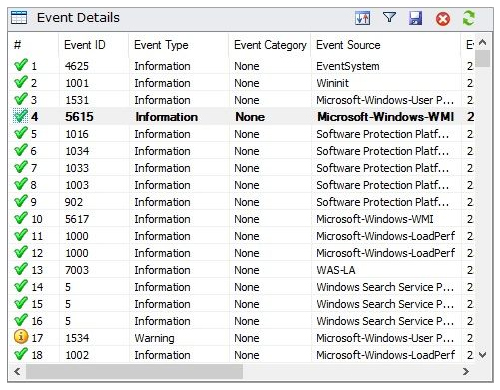The image size is (500, 390).
Task: Click Software Protection Platf... source in row 9
Action: click(382, 202)
